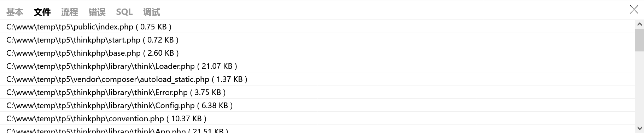Click the scrollbar down arrow
644x133 pixels.
pyautogui.click(x=639, y=128)
